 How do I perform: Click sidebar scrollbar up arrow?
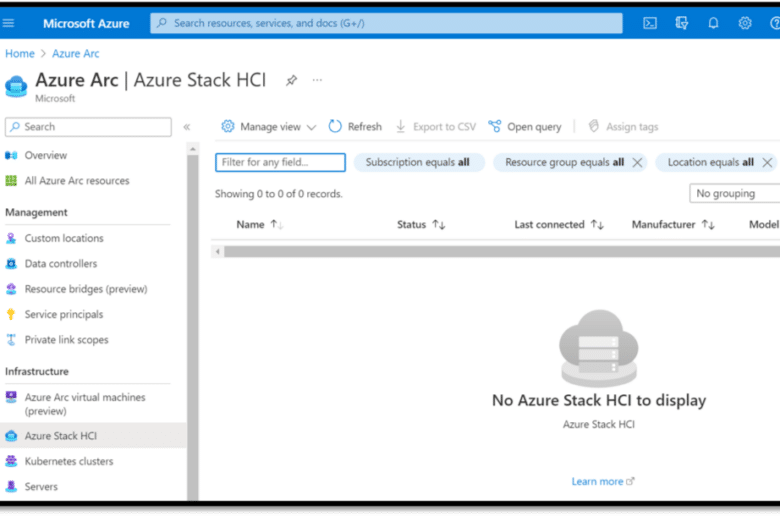pyautogui.click(x=193, y=149)
